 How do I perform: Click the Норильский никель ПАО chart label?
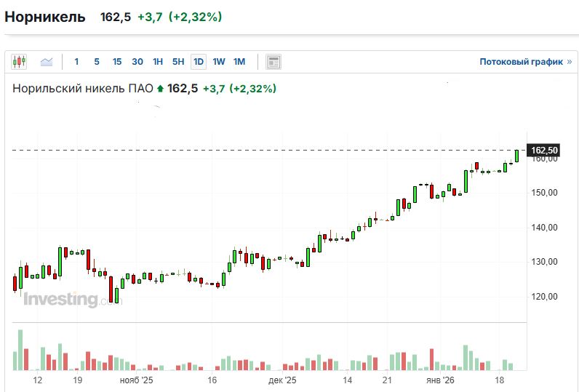click(x=83, y=89)
